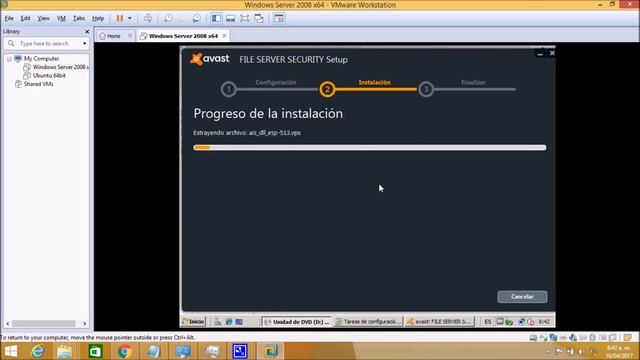Pause the virtual machine with the toolbar button
Viewport: 640px width, 360px height.
tap(120, 18)
